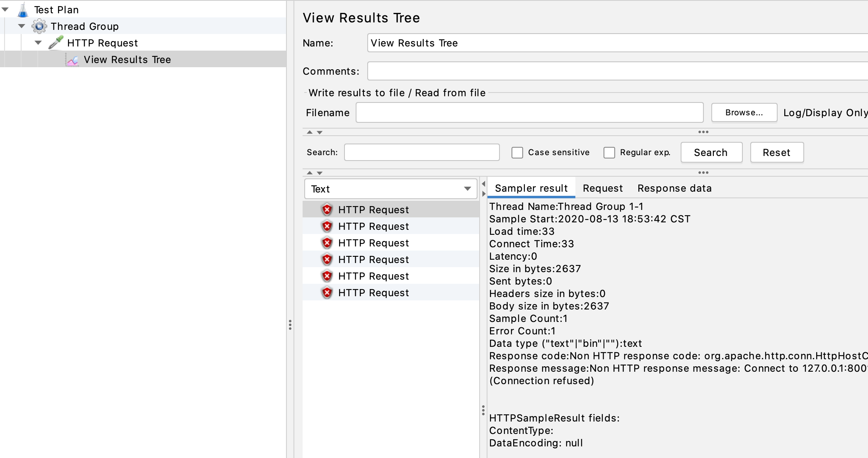868x458 pixels.
Task: Click the splitter dots above the result tabs
Action: click(703, 172)
